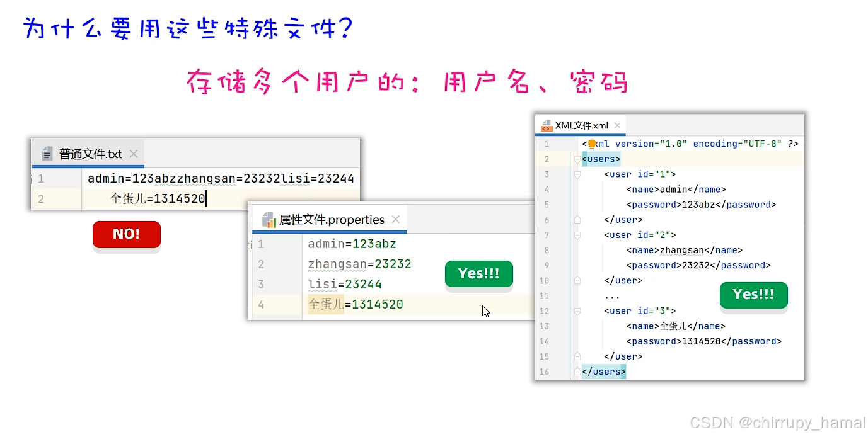Collapse the user id="2" block at line 7
Image resolution: width=868 pixels, height=437 pixels.
coord(576,236)
